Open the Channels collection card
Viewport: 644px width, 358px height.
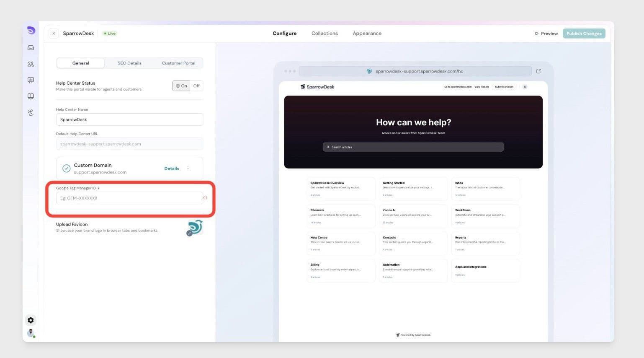[x=341, y=216]
